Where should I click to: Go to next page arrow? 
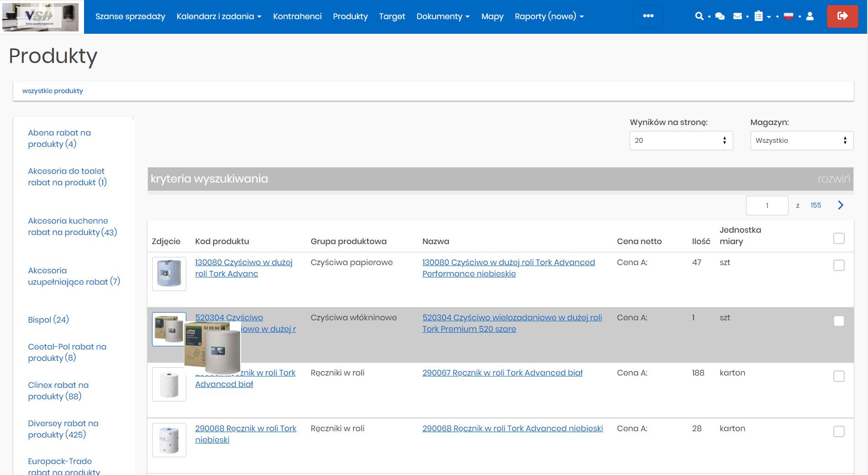840,205
